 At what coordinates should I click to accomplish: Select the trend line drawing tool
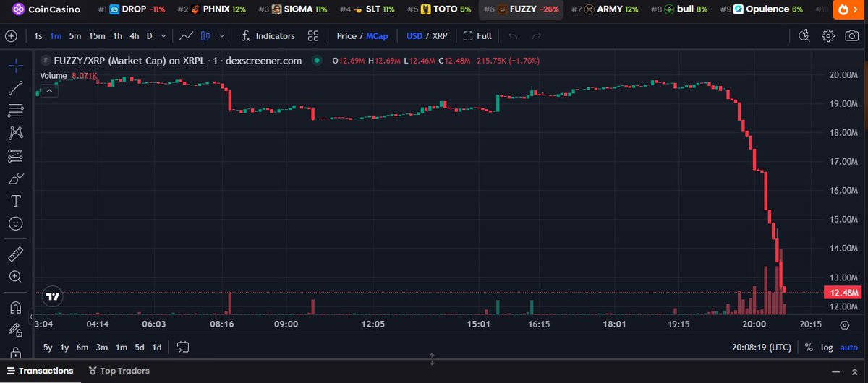coord(15,88)
